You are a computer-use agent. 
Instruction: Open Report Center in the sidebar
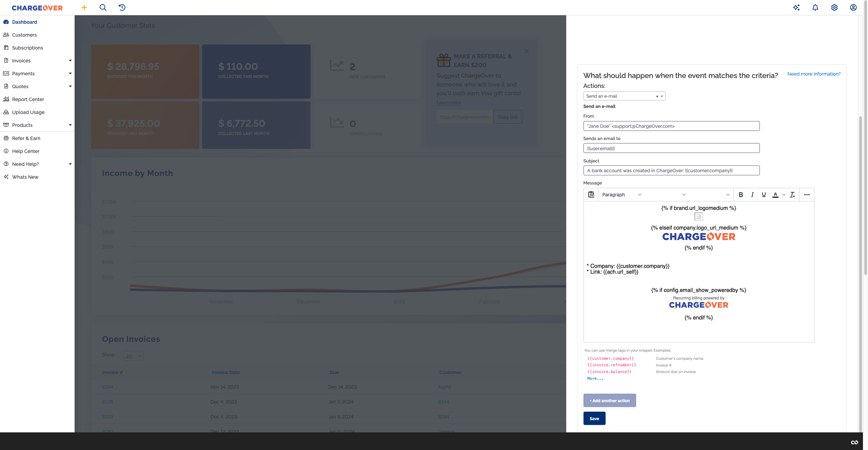click(28, 99)
